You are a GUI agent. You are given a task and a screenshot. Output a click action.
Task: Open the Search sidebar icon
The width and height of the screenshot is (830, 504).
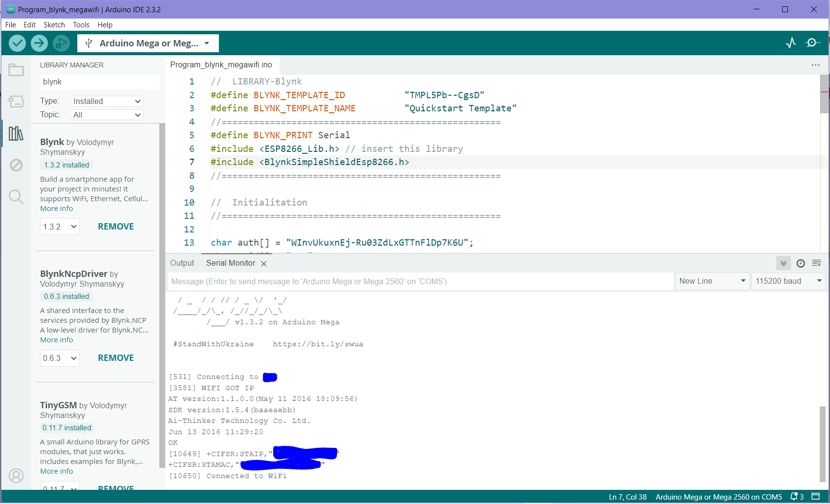pos(16,197)
